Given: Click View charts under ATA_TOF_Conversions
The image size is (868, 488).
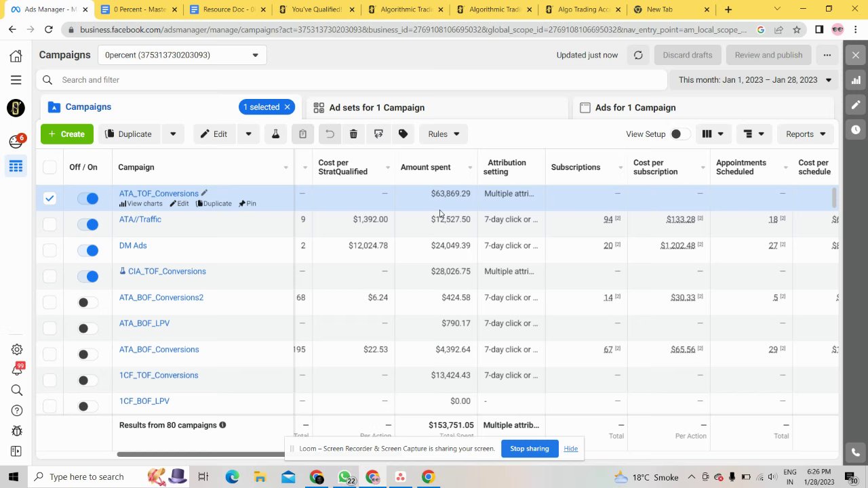Looking at the screenshot, I should [141, 203].
